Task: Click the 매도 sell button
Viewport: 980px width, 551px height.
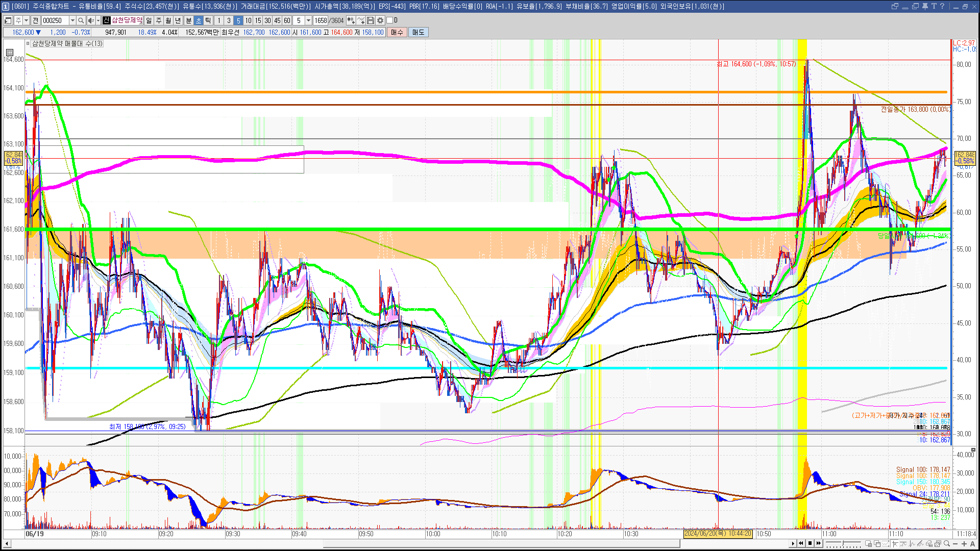Action: coord(418,32)
